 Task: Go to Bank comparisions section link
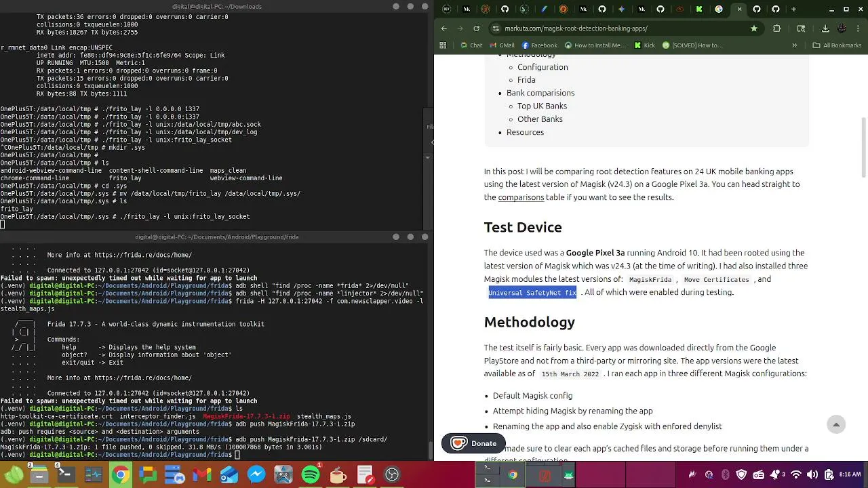[540, 93]
